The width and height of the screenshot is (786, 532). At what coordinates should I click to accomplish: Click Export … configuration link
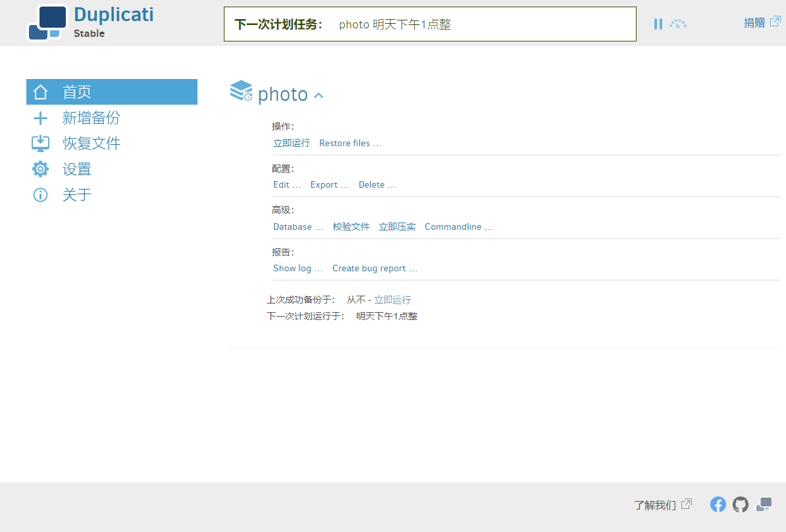tap(329, 184)
